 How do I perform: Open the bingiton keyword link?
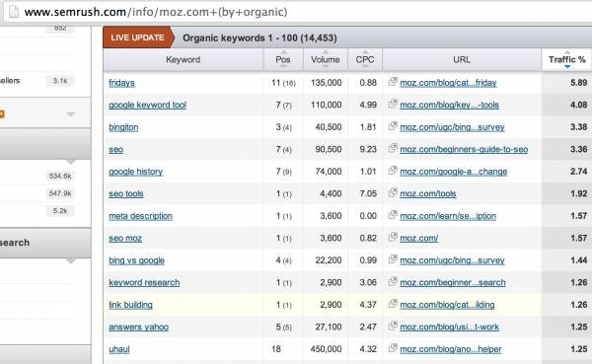pos(123,127)
